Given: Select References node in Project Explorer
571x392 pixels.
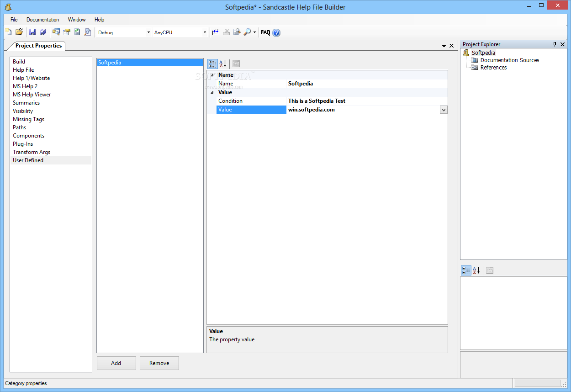Looking at the screenshot, I should (x=493, y=68).
